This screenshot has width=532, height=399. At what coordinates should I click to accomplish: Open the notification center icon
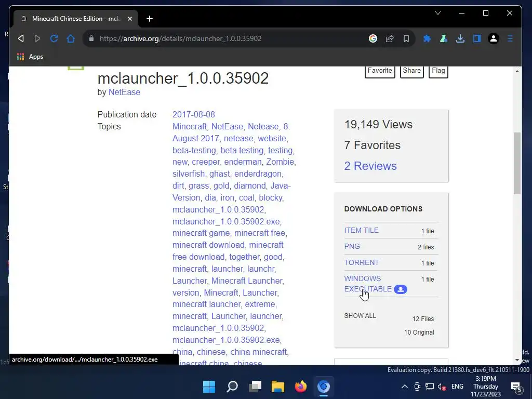[x=516, y=387]
